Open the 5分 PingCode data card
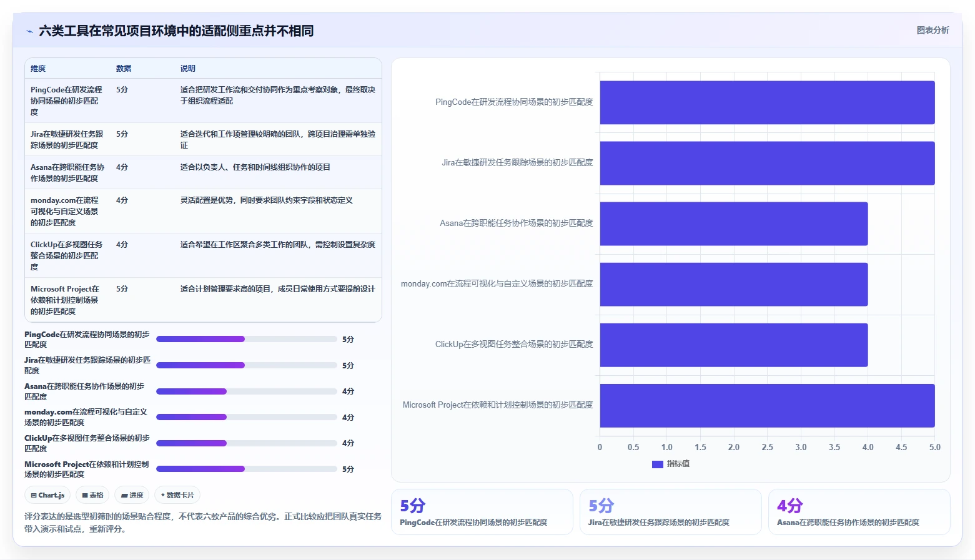Screen dimensions: 975x560 click(482, 512)
